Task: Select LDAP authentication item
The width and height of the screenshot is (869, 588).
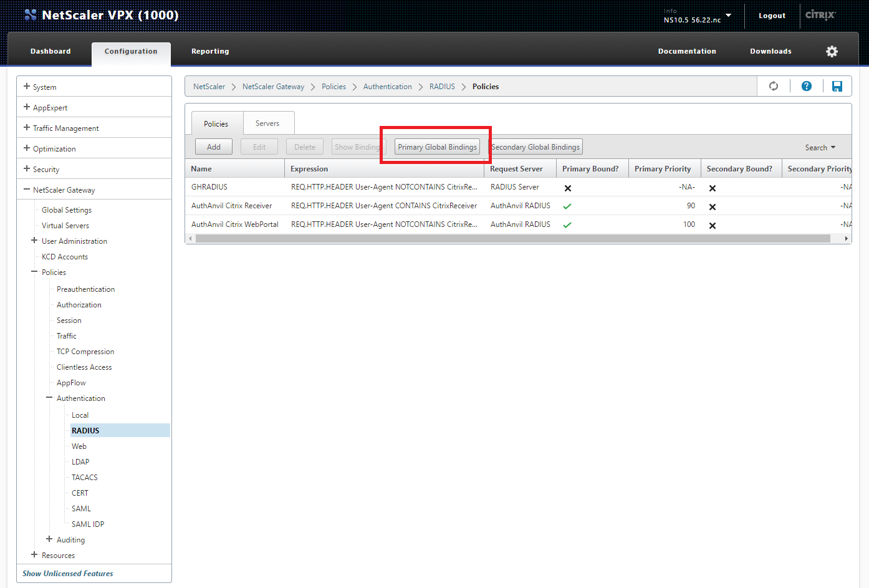Action: pyautogui.click(x=80, y=462)
